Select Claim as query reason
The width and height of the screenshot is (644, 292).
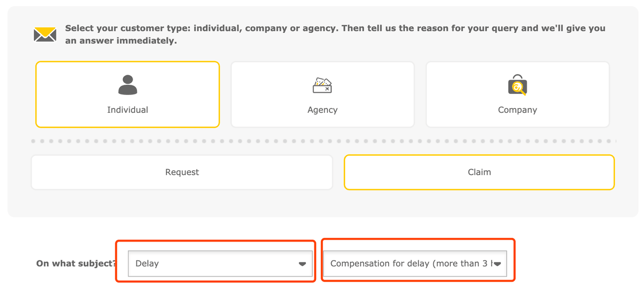click(479, 172)
